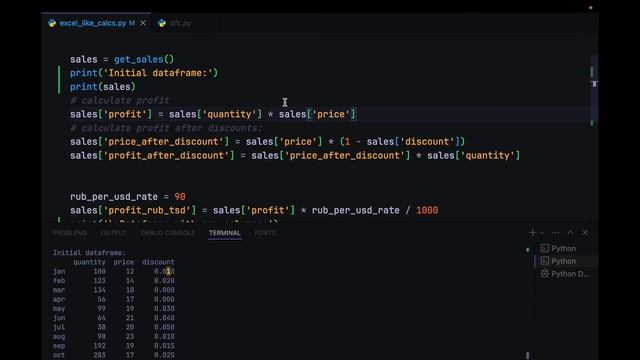The width and height of the screenshot is (640, 360).
Task: Click the Python file icon on dfs.py tab
Action: tap(162, 23)
